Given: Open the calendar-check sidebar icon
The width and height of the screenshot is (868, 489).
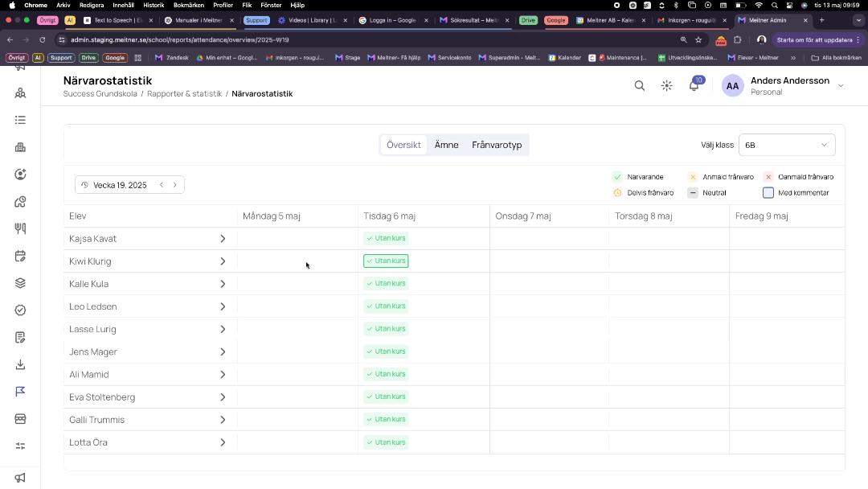Looking at the screenshot, I should pos(20,256).
